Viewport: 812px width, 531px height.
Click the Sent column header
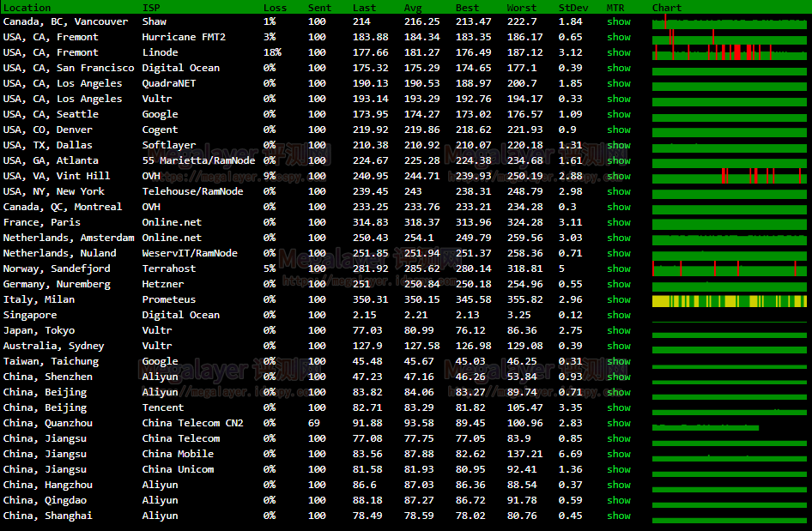click(319, 8)
